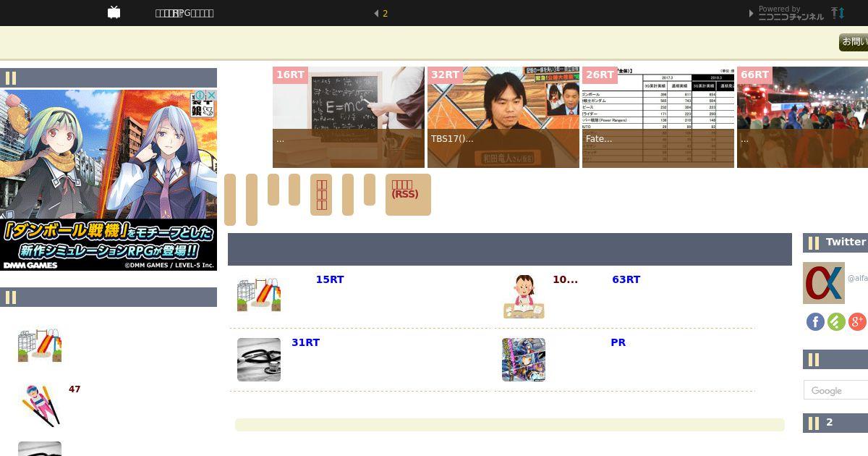
Task: Click the Fate... caption
Action: pos(599,139)
